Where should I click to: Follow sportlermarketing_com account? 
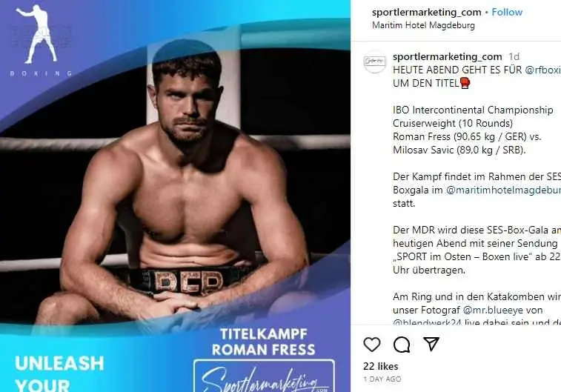click(507, 12)
